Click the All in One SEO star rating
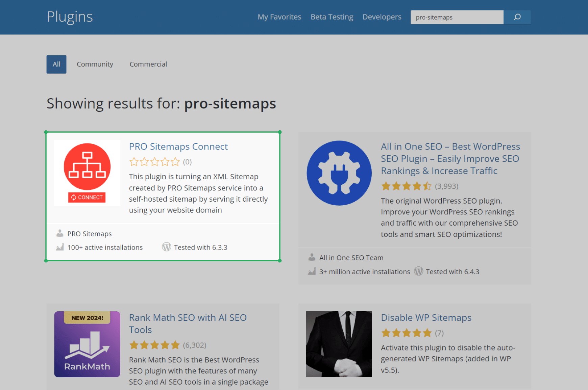 407,186
